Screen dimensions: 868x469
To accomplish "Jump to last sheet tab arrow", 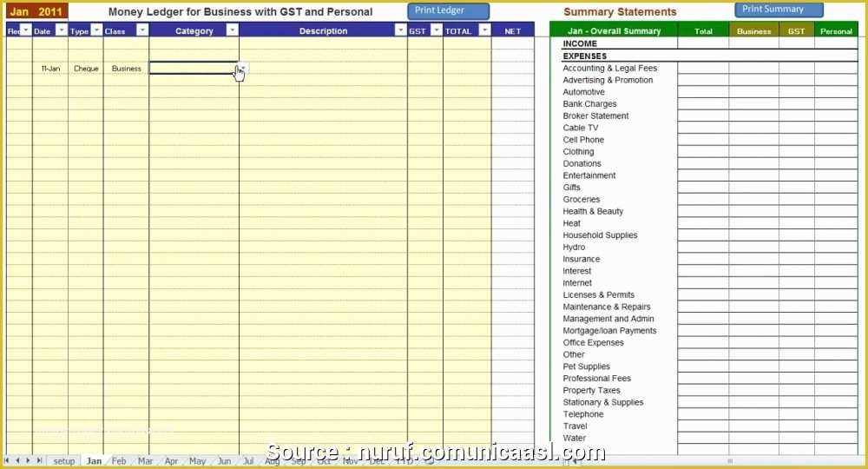I will click(x=39, y=460).
